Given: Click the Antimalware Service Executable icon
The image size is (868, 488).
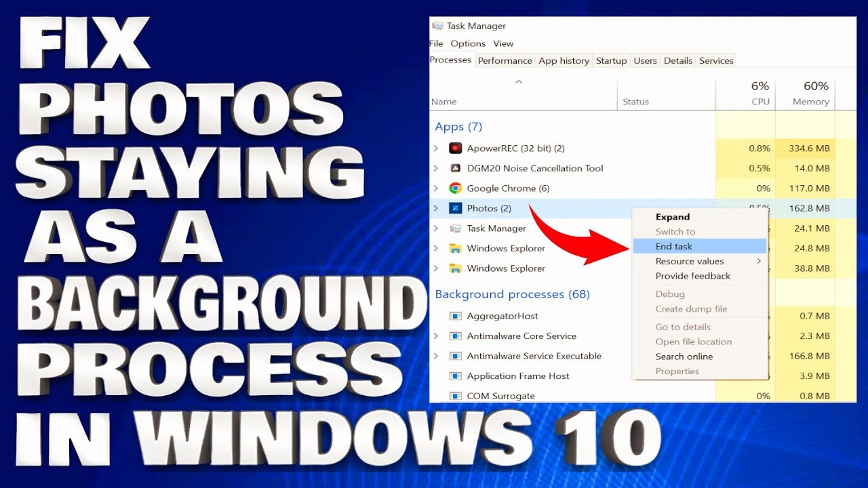Looking at the screenshot, I should click(x=456, y=356).
